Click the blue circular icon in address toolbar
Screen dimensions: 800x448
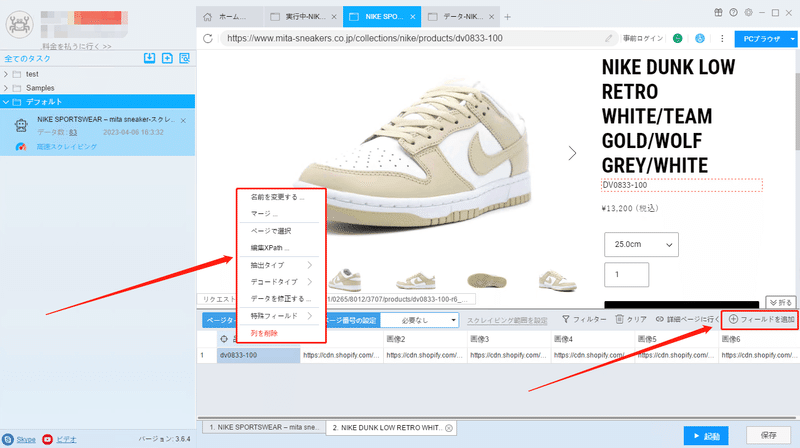point(700,38)
